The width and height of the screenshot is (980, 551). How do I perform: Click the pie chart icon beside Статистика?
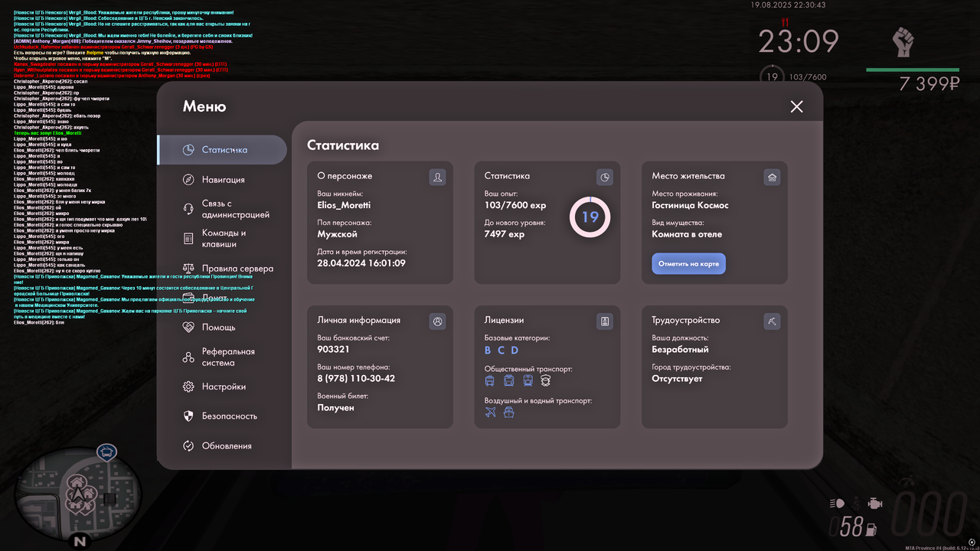tap(188, 150)
